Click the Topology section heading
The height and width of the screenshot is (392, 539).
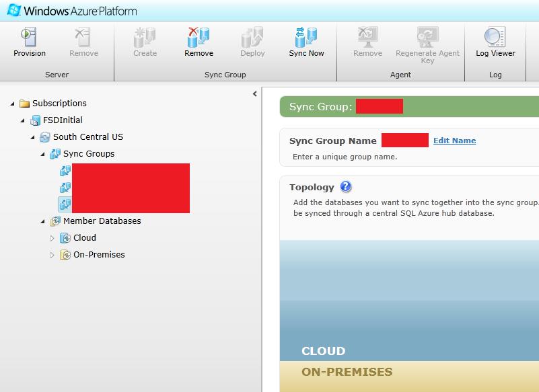point(312,187)
